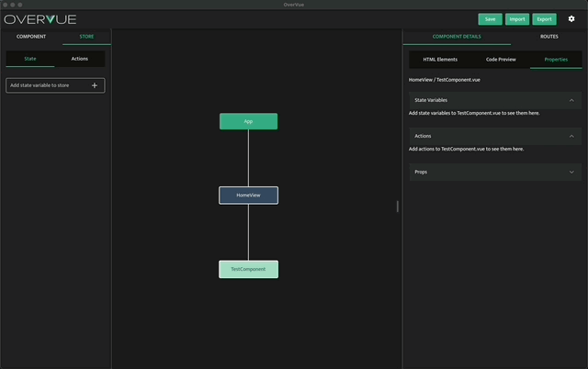
Task: Click the plus icon to add state variable
Action: (x=95, y=85)
